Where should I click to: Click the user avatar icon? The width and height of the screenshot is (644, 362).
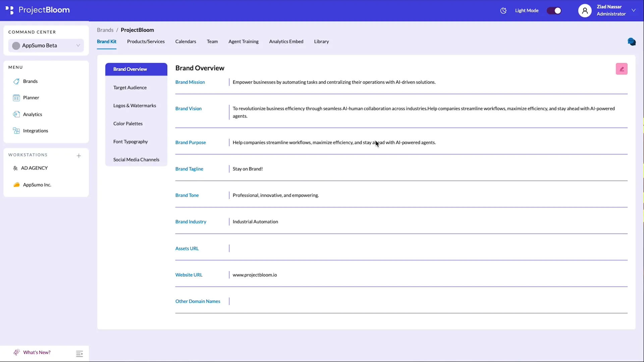585,11
